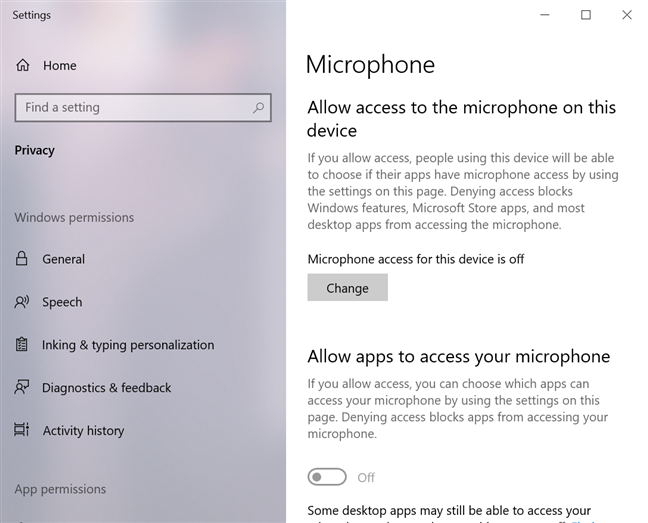Maximize the Settings window

click(x=586, y=15)
